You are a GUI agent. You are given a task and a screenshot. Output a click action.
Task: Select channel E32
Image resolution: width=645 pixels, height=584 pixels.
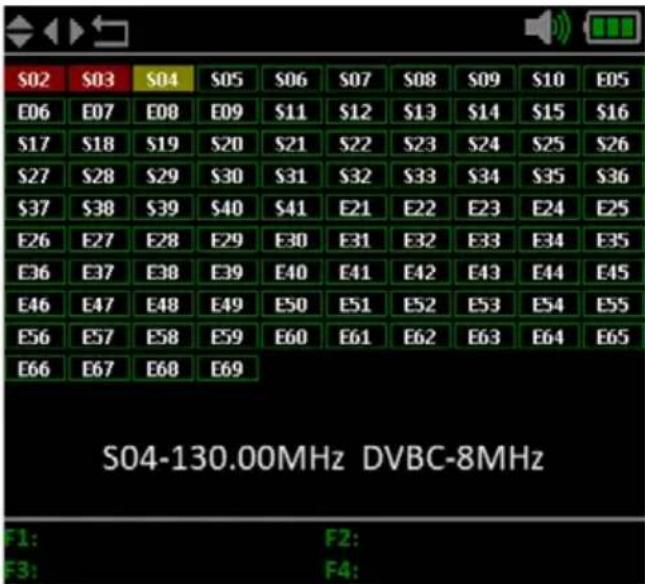click(x=420, y=240)
